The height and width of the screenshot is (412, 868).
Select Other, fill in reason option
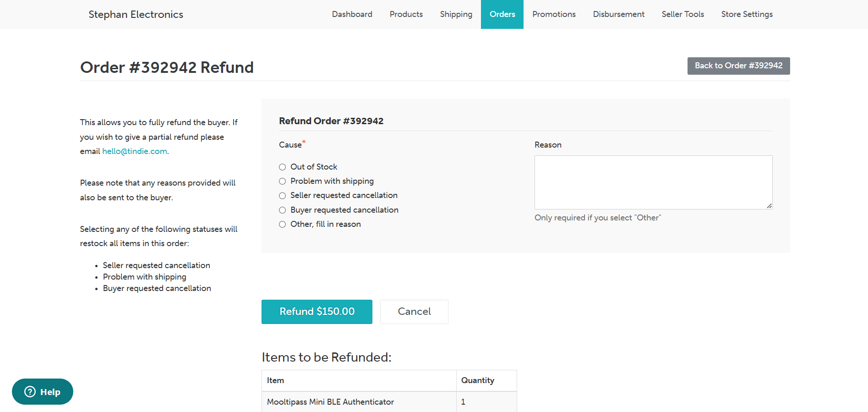[283, 225]
